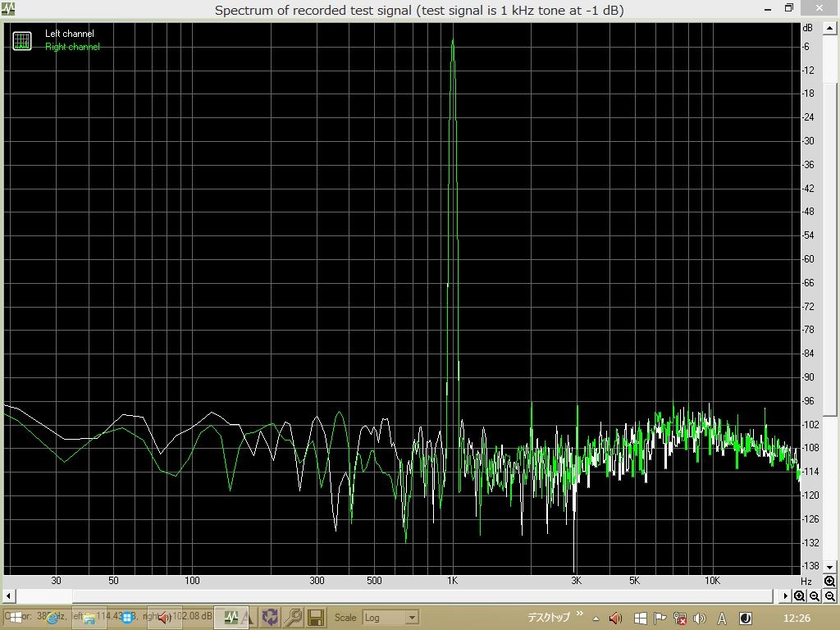
Task: Open Action Center flag icon
Action: pyautogui.click(x=660, y=619)
